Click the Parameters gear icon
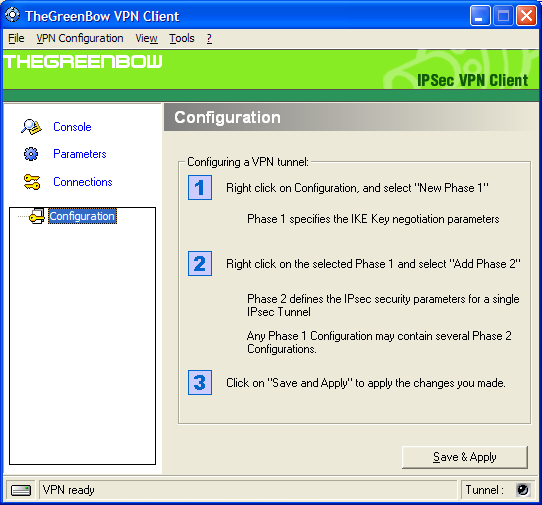542x505 pixels. [31, 154]
